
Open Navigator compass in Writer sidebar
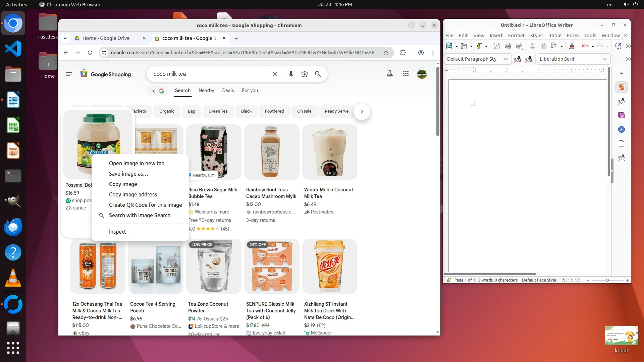[622, 130]
